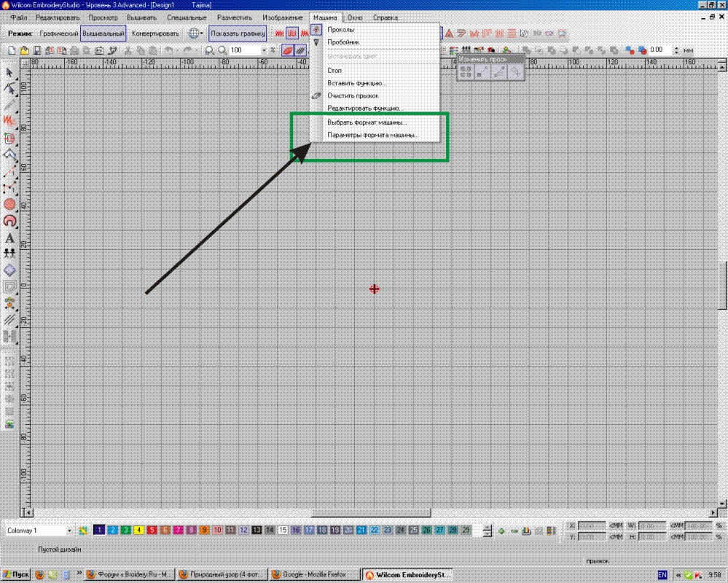Open the Colorway 1 dropdown
This screenshot has height=583, width=728.
coord(70,531)
